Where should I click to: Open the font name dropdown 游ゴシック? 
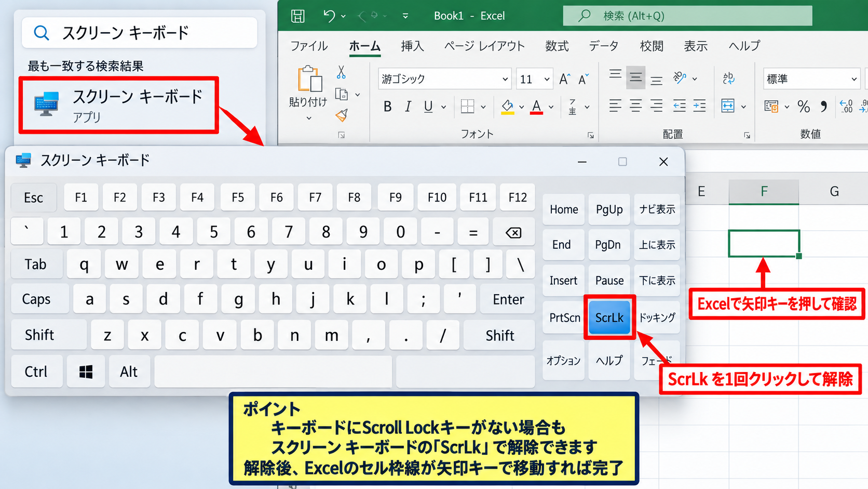[505, 79]
